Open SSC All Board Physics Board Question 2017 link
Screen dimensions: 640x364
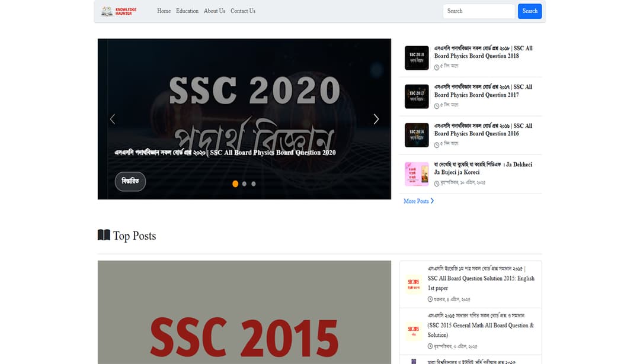pyautogui.click(x=484, y=91)
